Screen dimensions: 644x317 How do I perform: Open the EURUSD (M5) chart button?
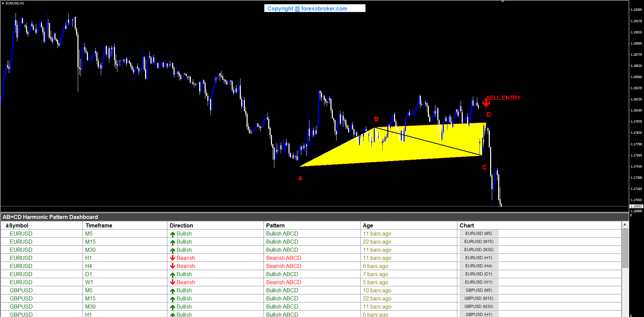(479, 234)
